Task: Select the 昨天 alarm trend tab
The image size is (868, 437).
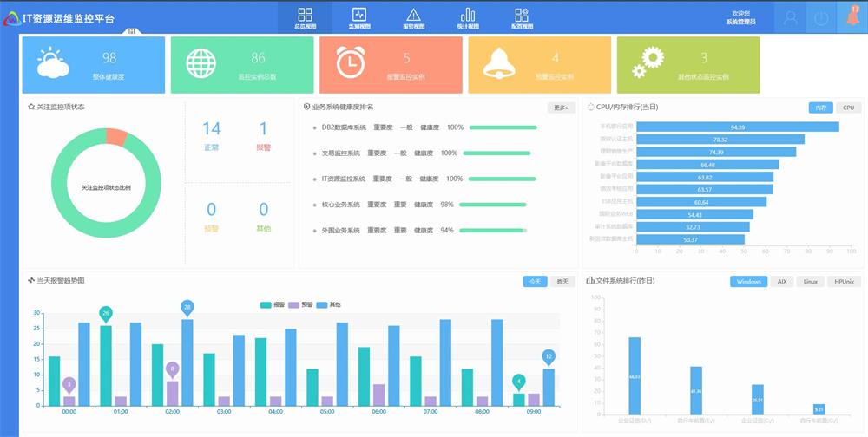Action: 563,282
